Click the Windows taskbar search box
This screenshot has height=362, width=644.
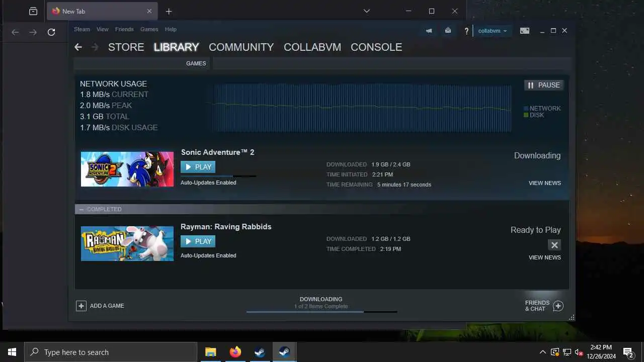111,352
